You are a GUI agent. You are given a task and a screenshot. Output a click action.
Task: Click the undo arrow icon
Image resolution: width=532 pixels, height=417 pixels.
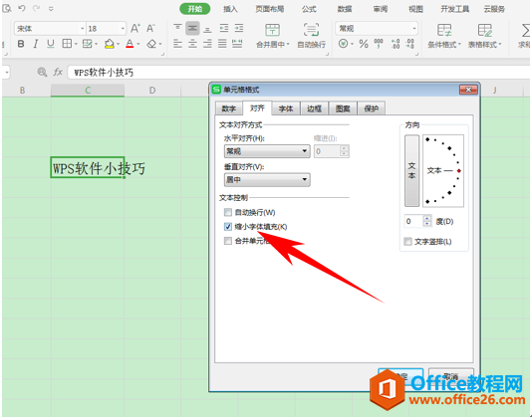[x=22, y=9]
